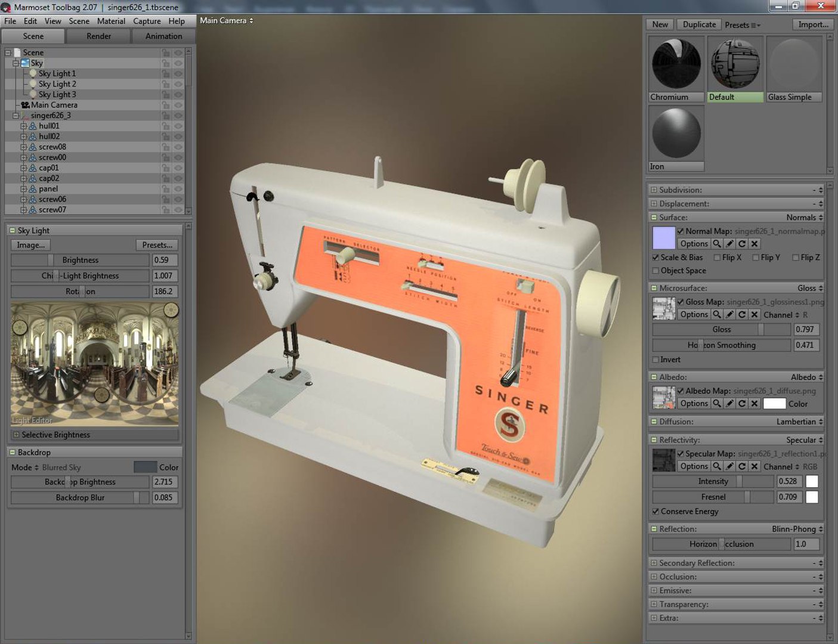The height and width of the screenshot is (644, 838).
Task: Enable Invert checkbox under Microsurface
Action: point(656,360)
